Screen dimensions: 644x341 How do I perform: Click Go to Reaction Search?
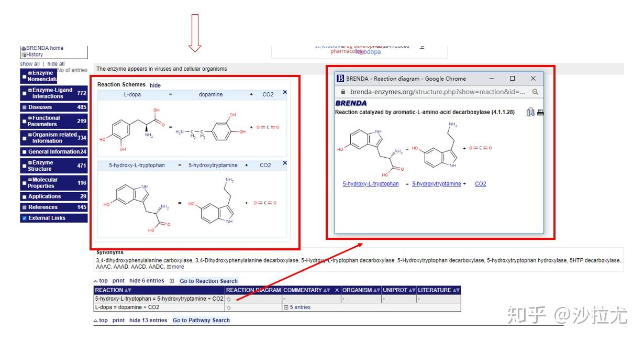click(x=208, y=281)
